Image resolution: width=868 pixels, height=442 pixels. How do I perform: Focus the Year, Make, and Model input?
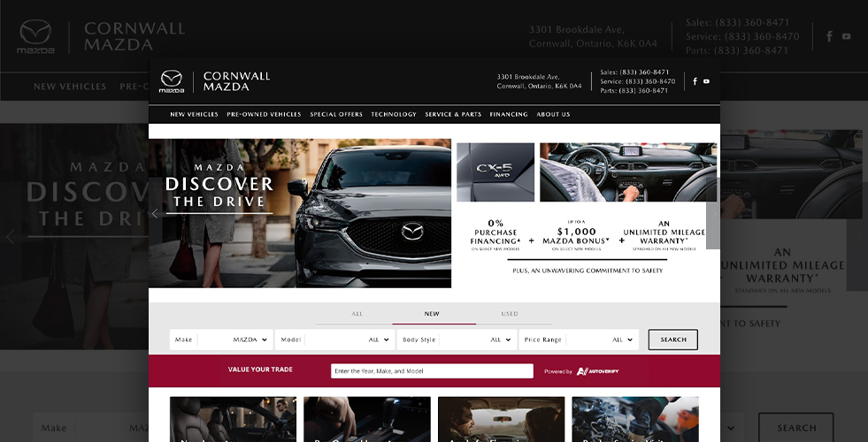432,371
